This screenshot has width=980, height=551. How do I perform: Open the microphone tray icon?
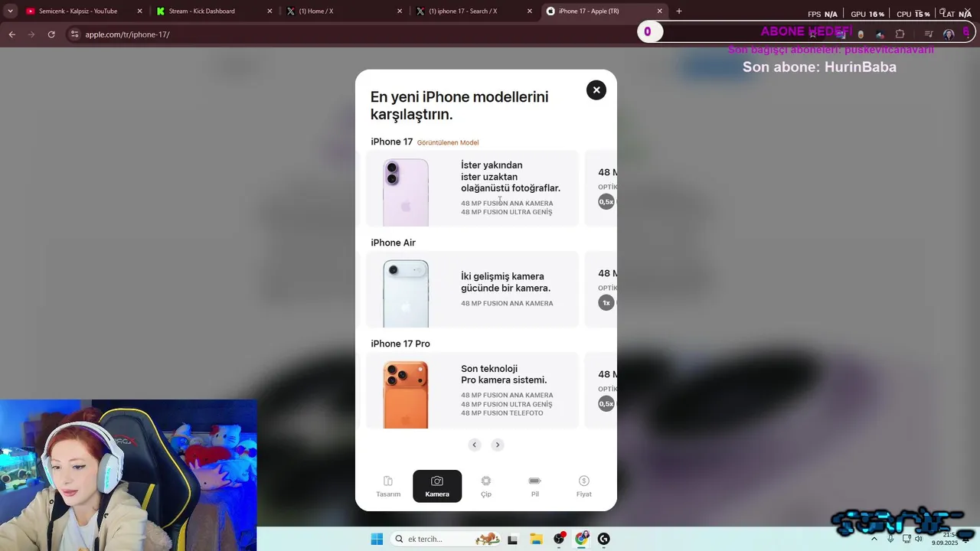point(890,539)
